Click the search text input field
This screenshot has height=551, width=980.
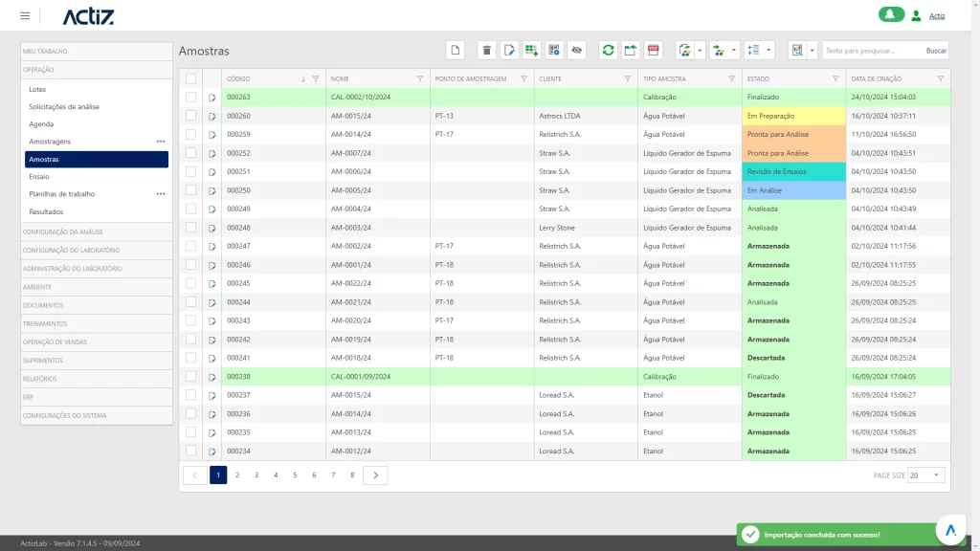[871, 50]
